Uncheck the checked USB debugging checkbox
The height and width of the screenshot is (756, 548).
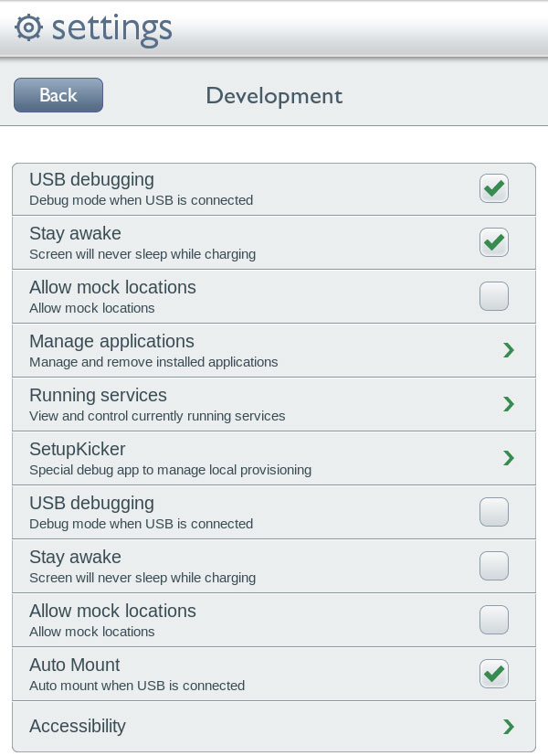494,188
